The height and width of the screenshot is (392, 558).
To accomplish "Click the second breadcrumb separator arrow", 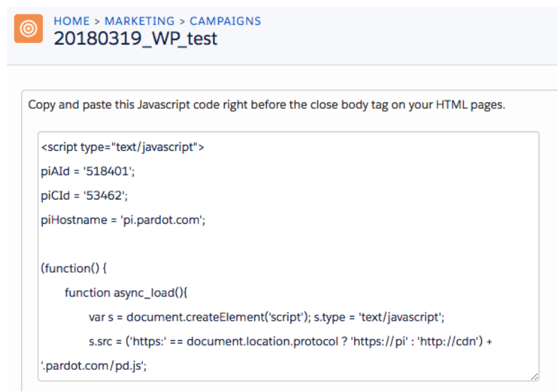I will 182,21.
